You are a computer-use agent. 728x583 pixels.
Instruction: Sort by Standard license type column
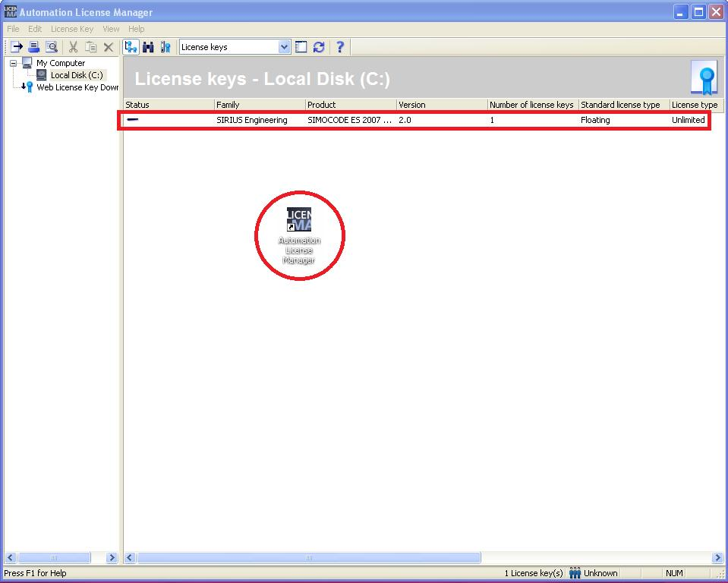click(623, 105)
